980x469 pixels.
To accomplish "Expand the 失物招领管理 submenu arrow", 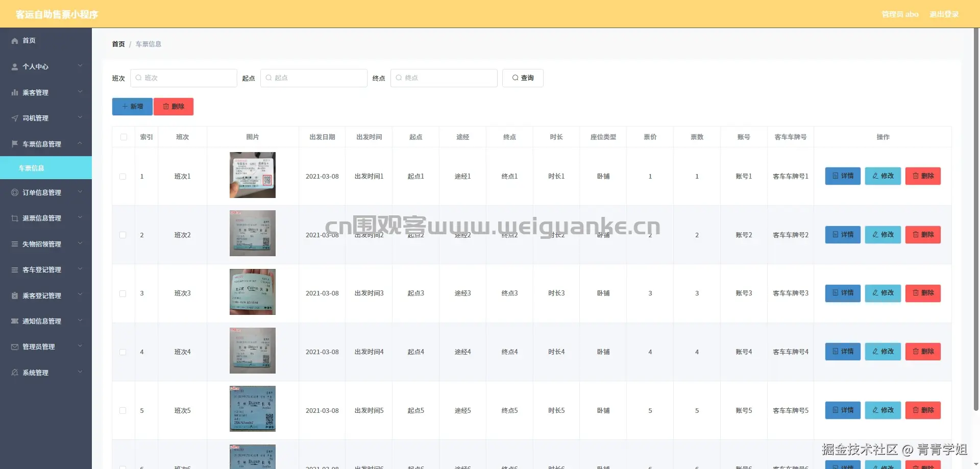I will pyautogui.click(x=80, y=244).
